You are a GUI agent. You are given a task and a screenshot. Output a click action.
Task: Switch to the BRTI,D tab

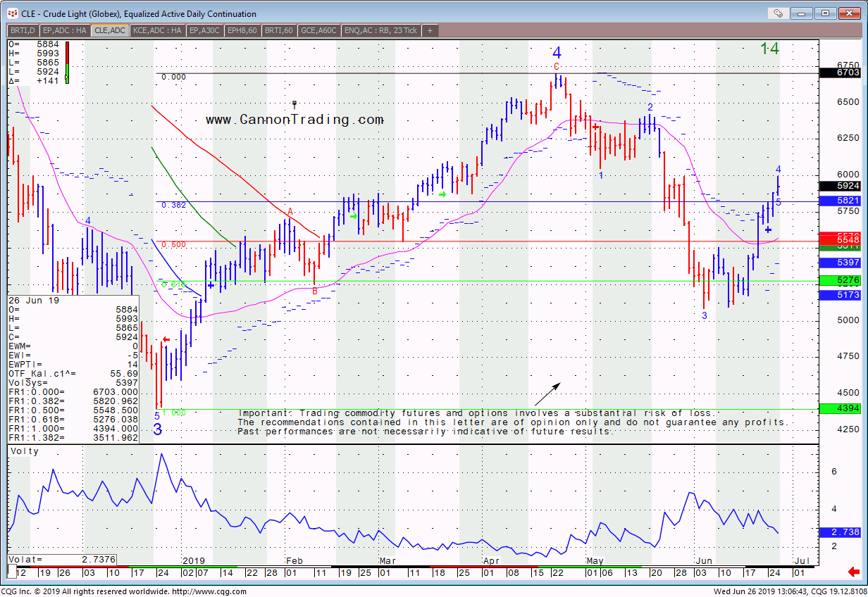23,30
